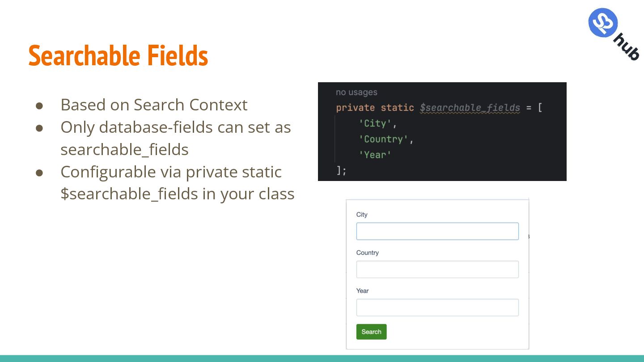Click the green Search button
The image size is (644, 362).
(371, 332)
